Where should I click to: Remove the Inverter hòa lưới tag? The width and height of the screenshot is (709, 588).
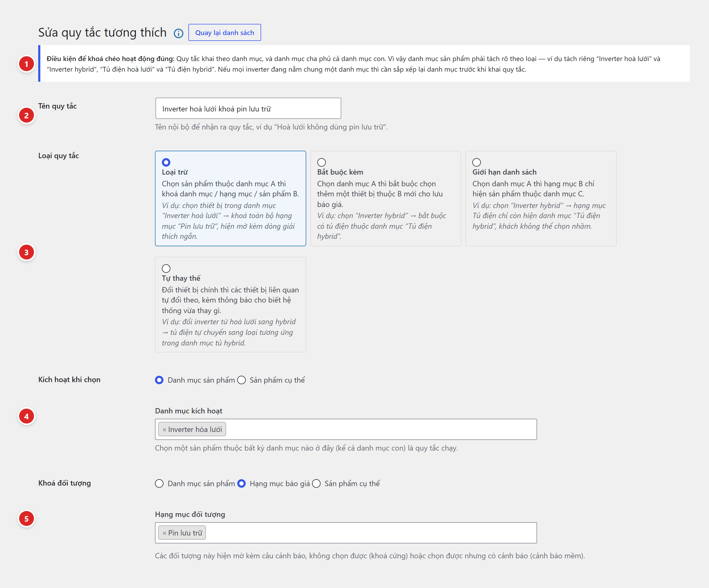pyautogui.click(x=165, y=430)
